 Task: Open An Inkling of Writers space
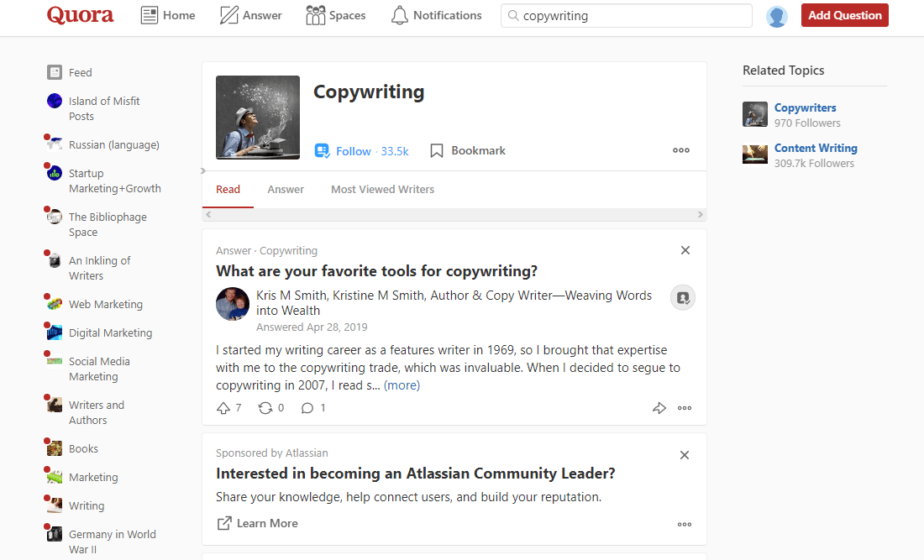coord(100,268)
